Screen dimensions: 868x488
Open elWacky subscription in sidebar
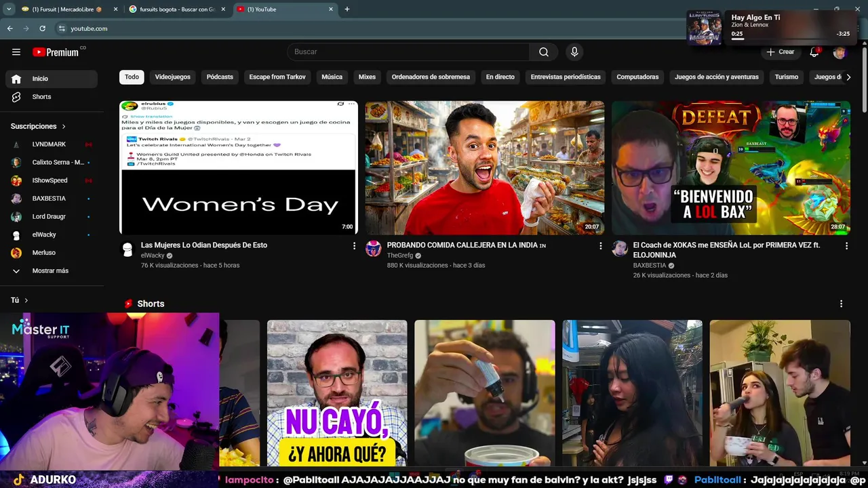point(52,235)
